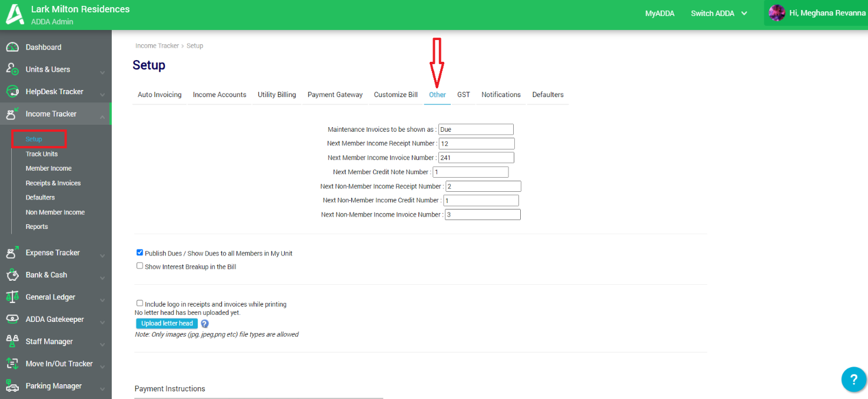Go to the Notifications tab
868x399 pixels.
pyautogui.click(x=501, y=95)
